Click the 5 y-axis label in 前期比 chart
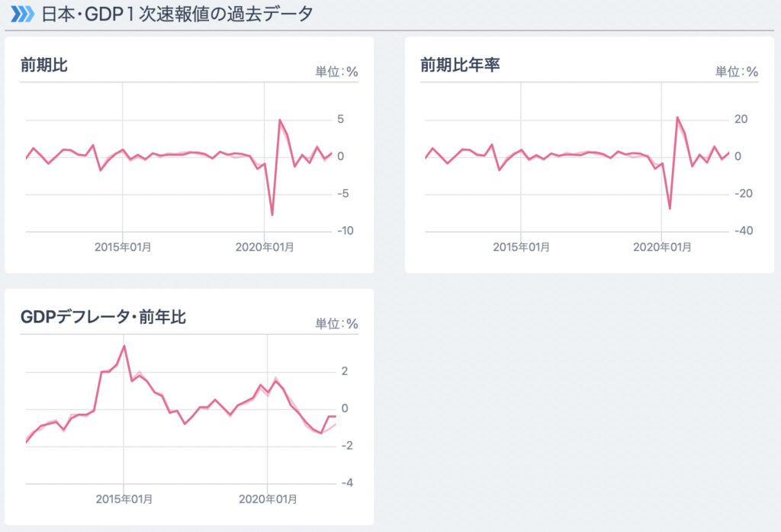Image resolution: width=781 pixels, height=532 pixels. coord(340,120)
